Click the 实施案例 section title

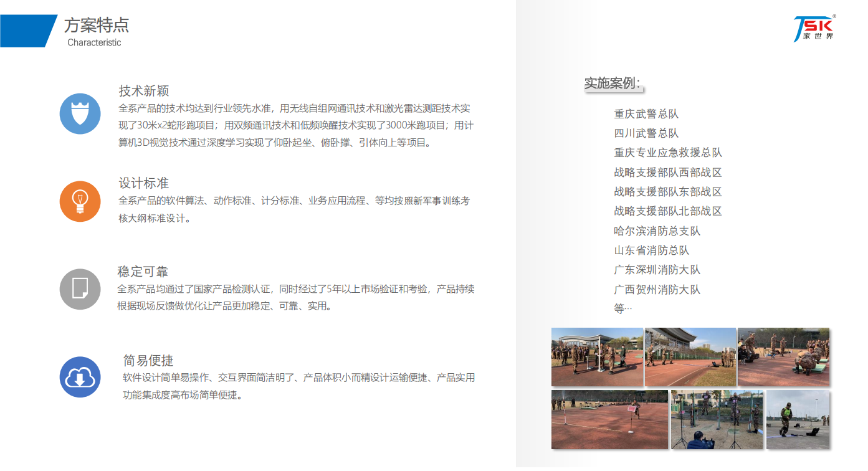pos(613,83)
